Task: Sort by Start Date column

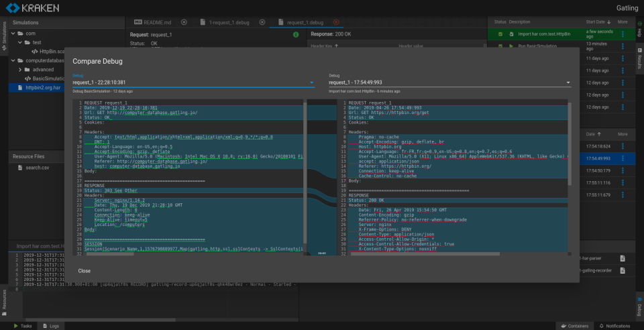Action: coord(597,22)
